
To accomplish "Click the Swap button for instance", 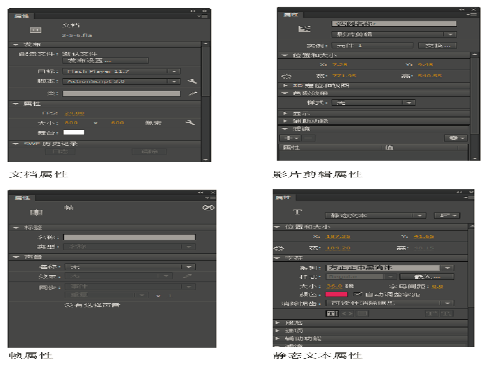I will coord(437,46).
